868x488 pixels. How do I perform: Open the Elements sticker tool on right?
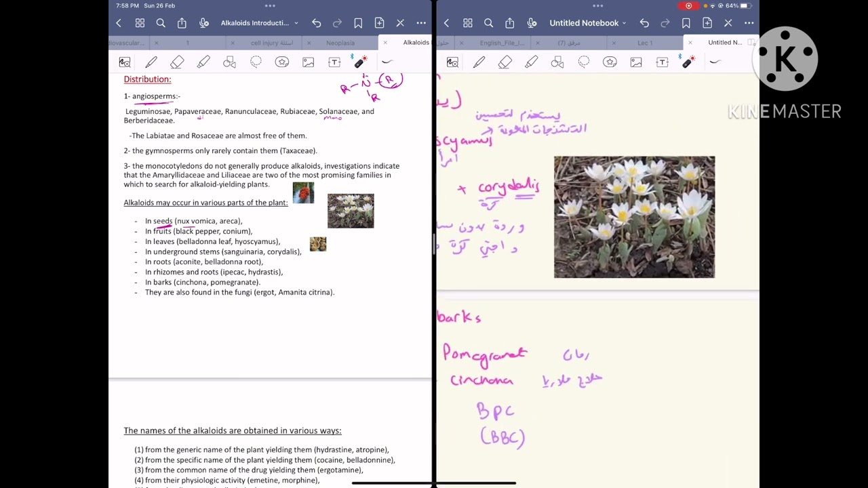point(610,62)
